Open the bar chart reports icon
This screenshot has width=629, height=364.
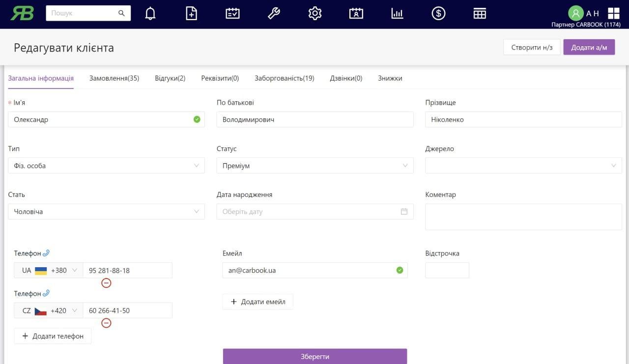click(397, 13)
